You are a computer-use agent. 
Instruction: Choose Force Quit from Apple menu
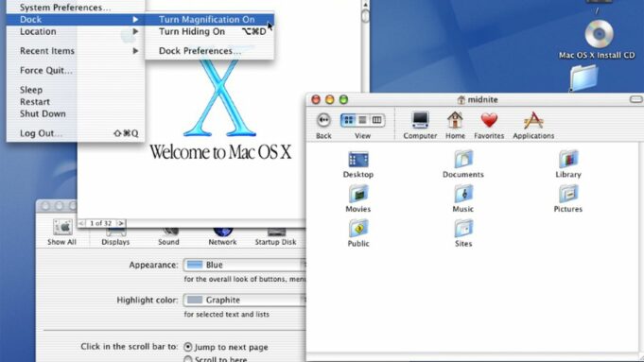pyautogui.click(x=76, y=70)
